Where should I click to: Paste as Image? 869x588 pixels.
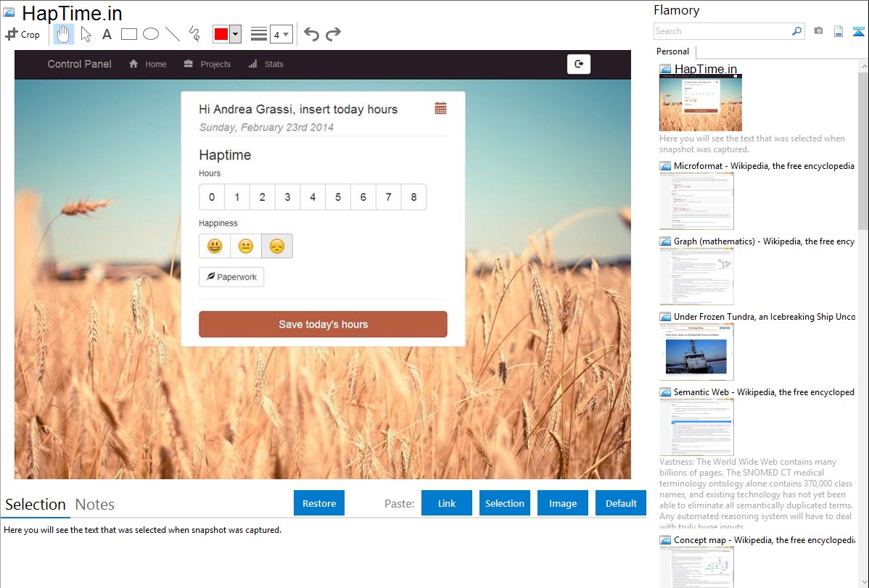point(563,503)
